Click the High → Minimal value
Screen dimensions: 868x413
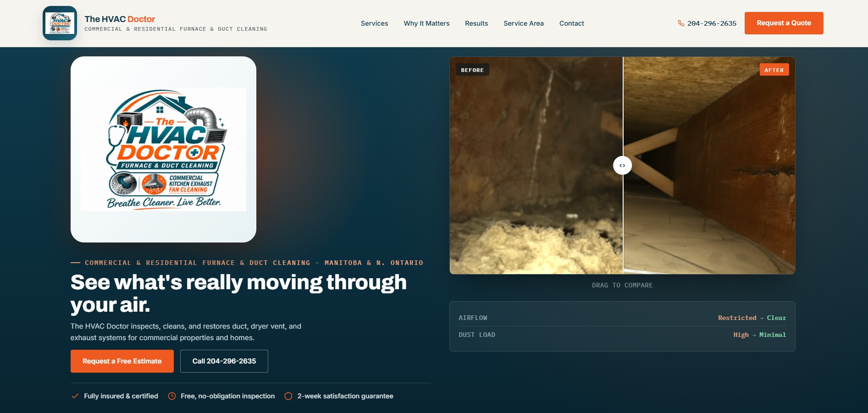coord(760,335)
